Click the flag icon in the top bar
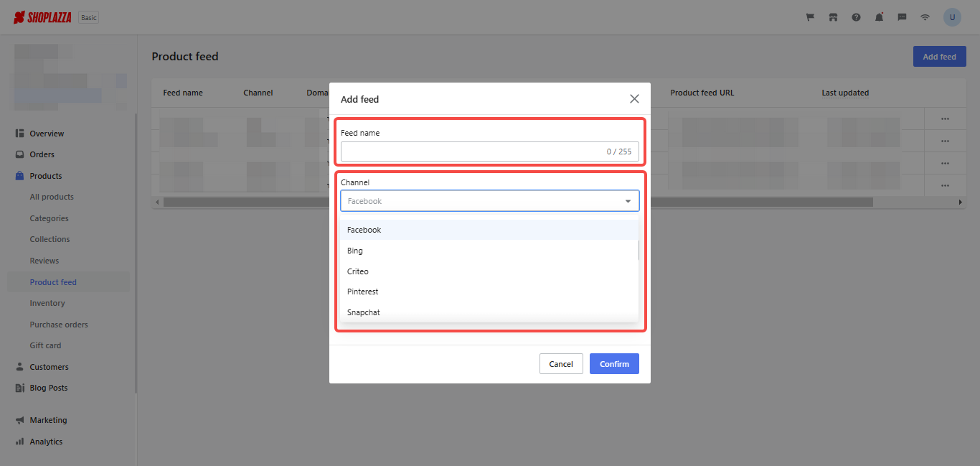 tap(811, 17)
